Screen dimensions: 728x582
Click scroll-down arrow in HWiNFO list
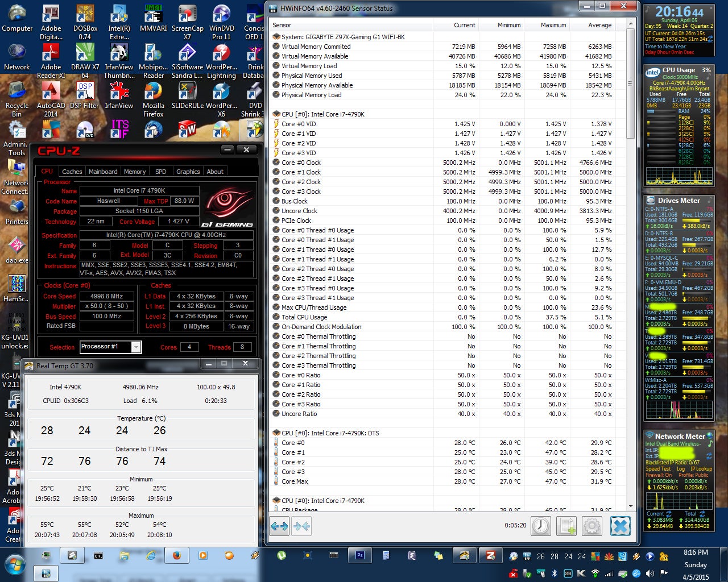630,506
